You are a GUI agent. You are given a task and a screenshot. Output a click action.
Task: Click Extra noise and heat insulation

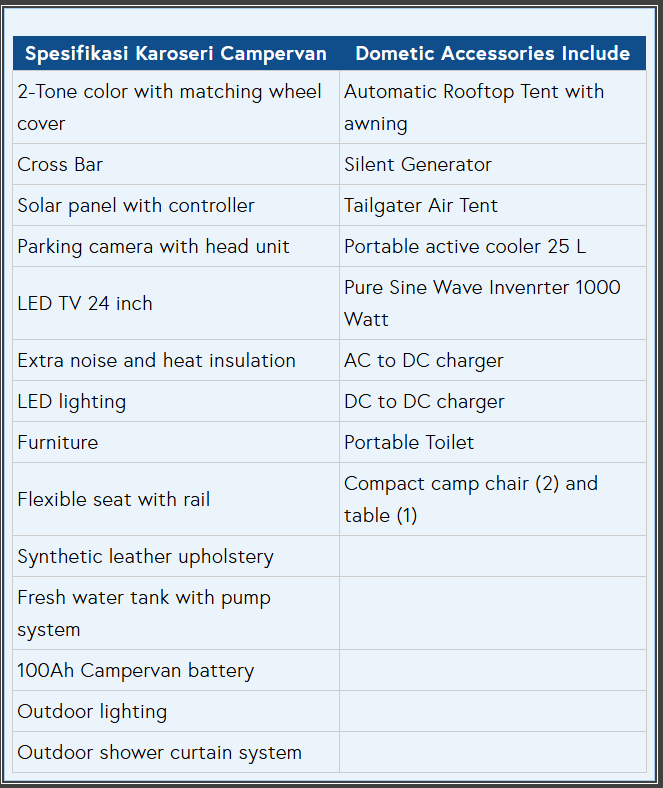click(x=156, y=361)
